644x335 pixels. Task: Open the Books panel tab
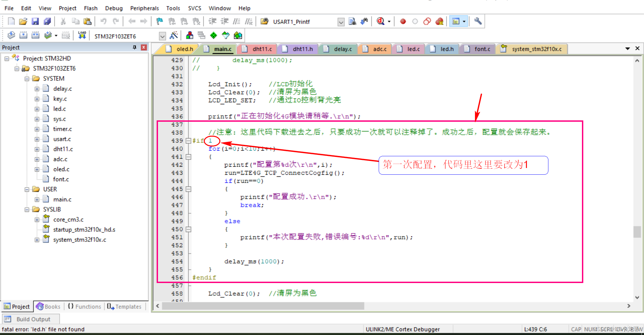pyautogui.click(x=48, y=306)
